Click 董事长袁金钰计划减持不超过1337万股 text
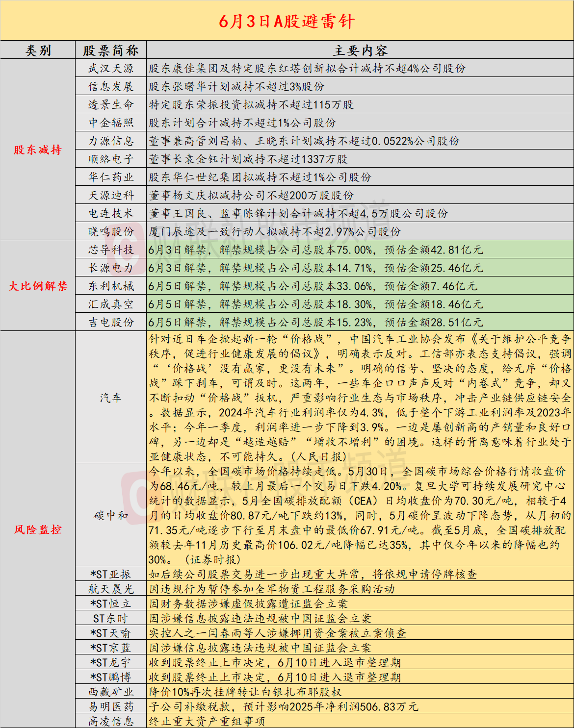 [248, 159]
